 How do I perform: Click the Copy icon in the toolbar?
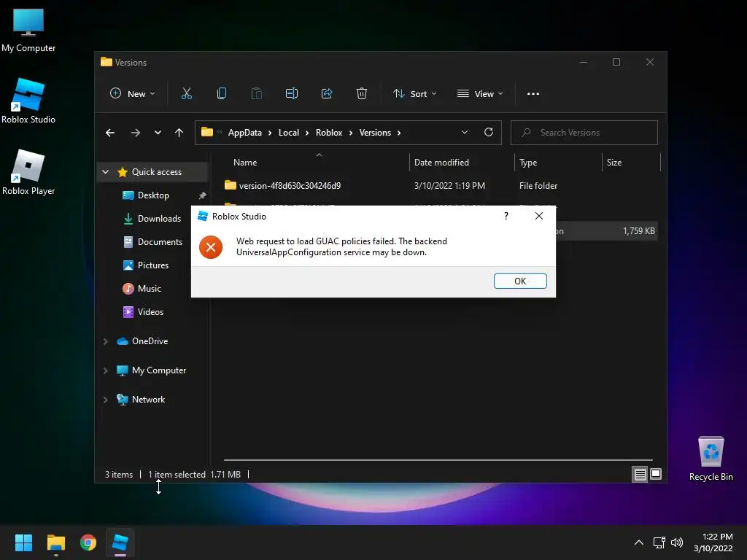222,94
